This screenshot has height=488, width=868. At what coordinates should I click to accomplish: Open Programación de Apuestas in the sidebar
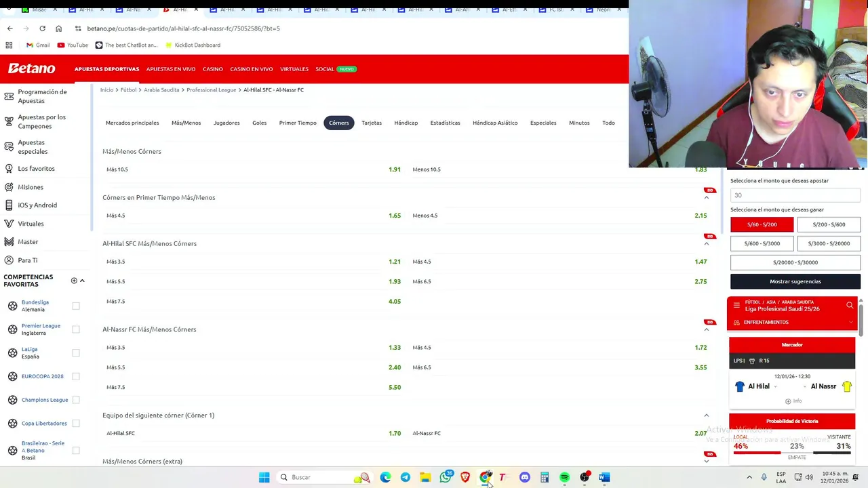tap(42, 96)
